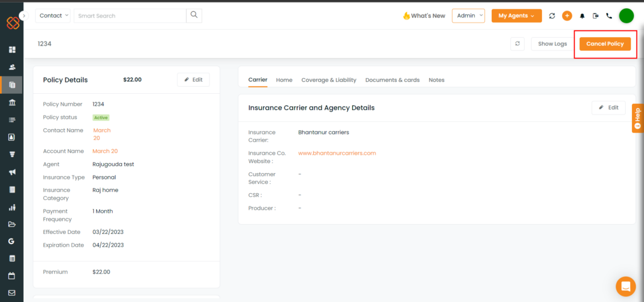
Task: Switch to the Coverage & Liability tab
Action: 328,80
